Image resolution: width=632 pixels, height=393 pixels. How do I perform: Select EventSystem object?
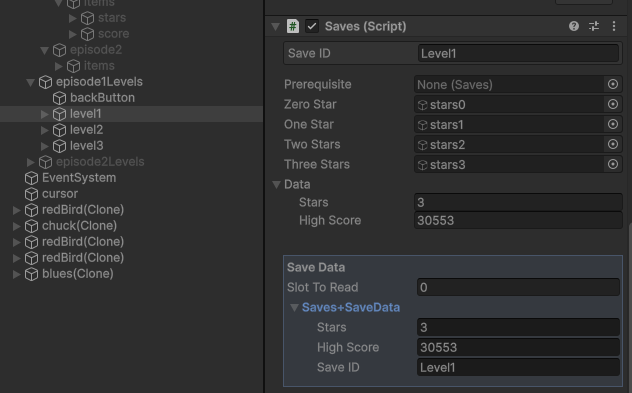[x=79, y=178]
